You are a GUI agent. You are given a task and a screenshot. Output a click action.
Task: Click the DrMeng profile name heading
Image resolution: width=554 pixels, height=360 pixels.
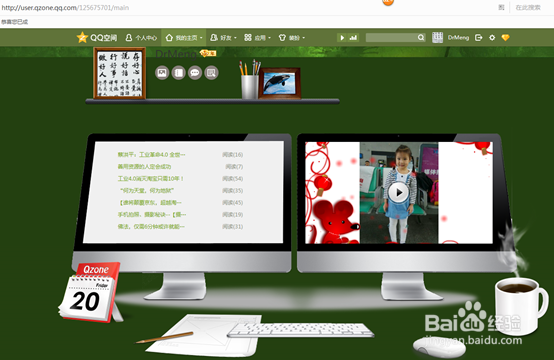coord(177,54)
